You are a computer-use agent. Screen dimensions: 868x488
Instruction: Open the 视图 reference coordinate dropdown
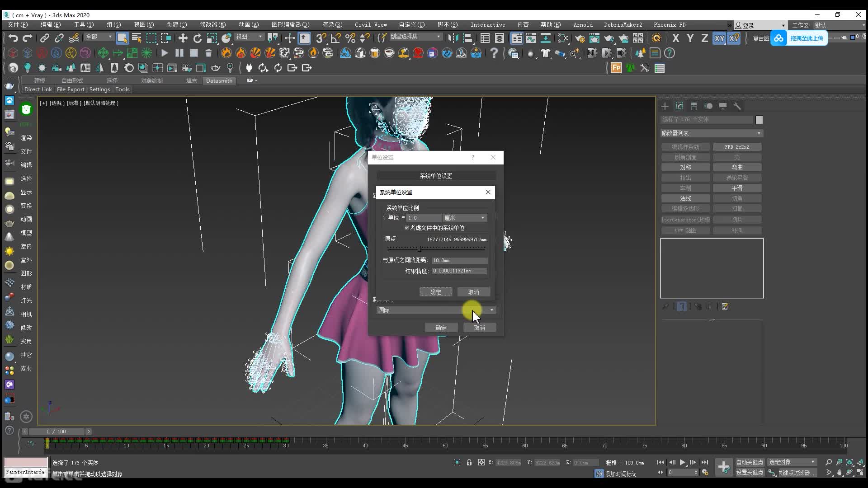pos(249,37)
